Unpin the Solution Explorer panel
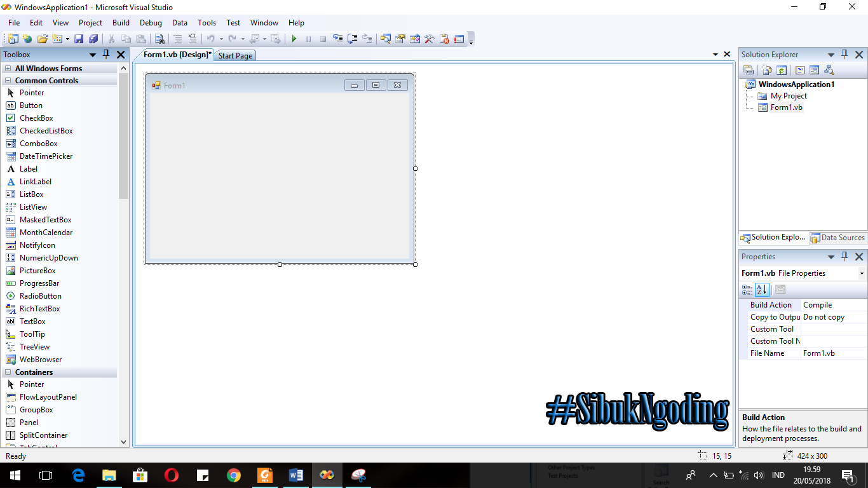The height and width of the screenshot is (488, 868). (844, 54)
